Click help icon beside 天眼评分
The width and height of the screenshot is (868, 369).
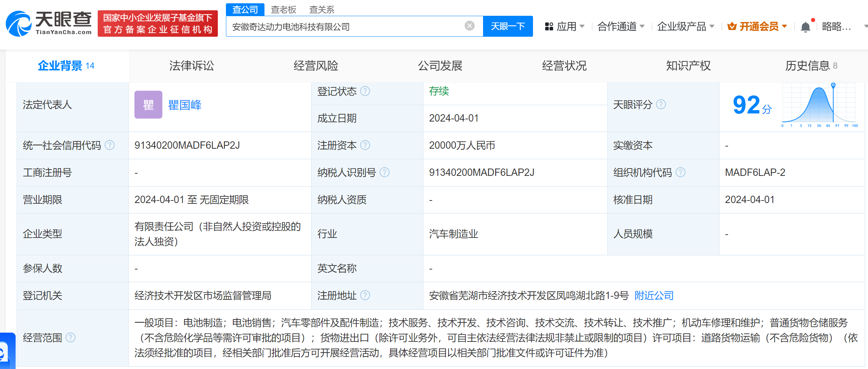point(661,105)
